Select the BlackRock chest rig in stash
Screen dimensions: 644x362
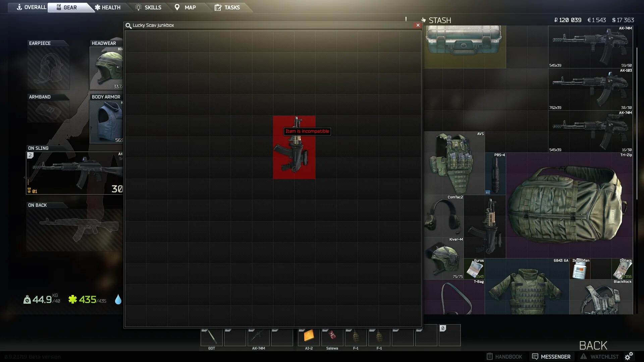click(x=601, y=297)
